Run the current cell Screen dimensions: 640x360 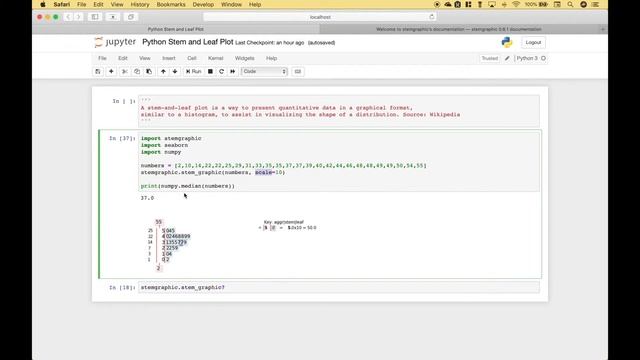(193, 71)
